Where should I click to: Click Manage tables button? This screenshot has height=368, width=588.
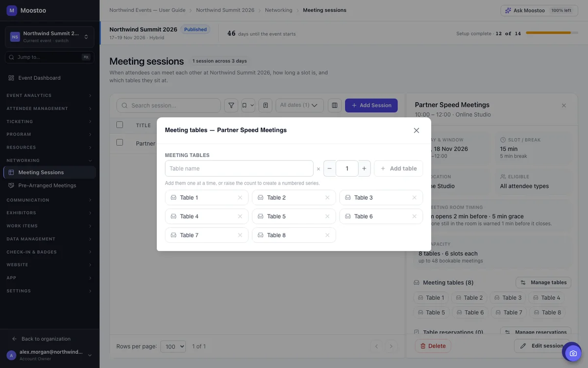pyautogui.click(x=543, y=283)
